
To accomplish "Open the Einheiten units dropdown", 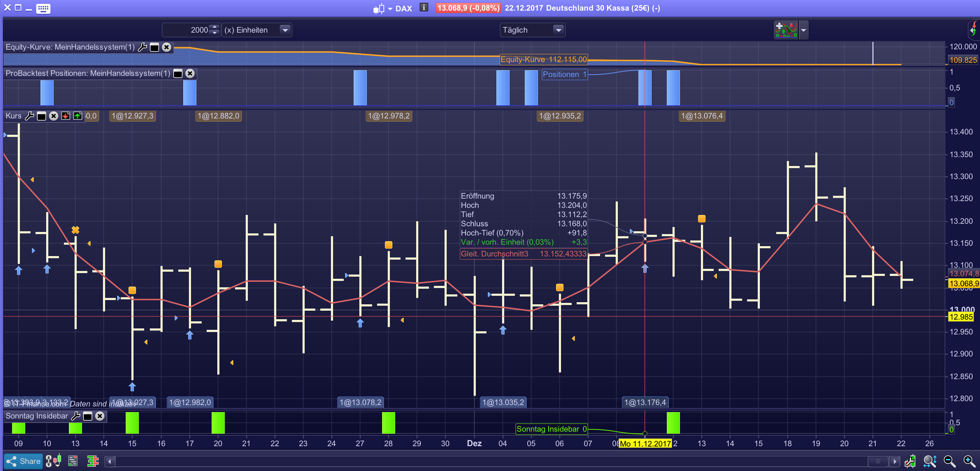I will point(285,30).
